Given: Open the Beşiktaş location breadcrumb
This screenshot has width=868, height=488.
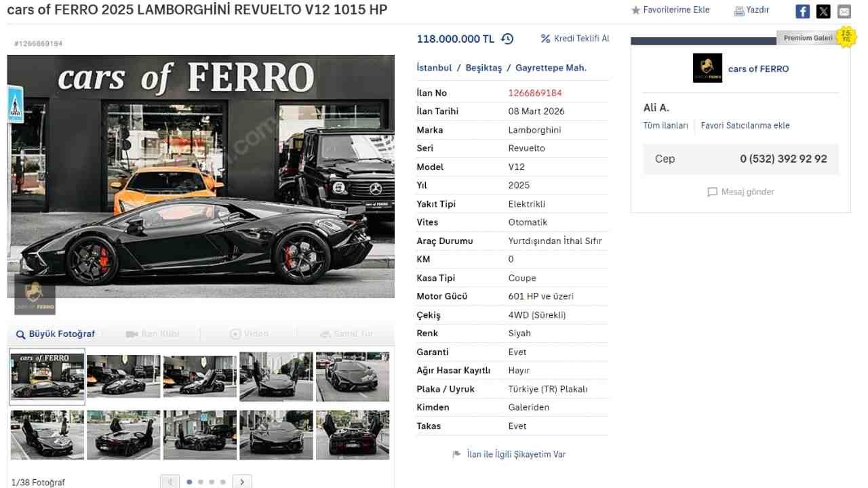Looking at the screenshot, I should coord(484,68).
